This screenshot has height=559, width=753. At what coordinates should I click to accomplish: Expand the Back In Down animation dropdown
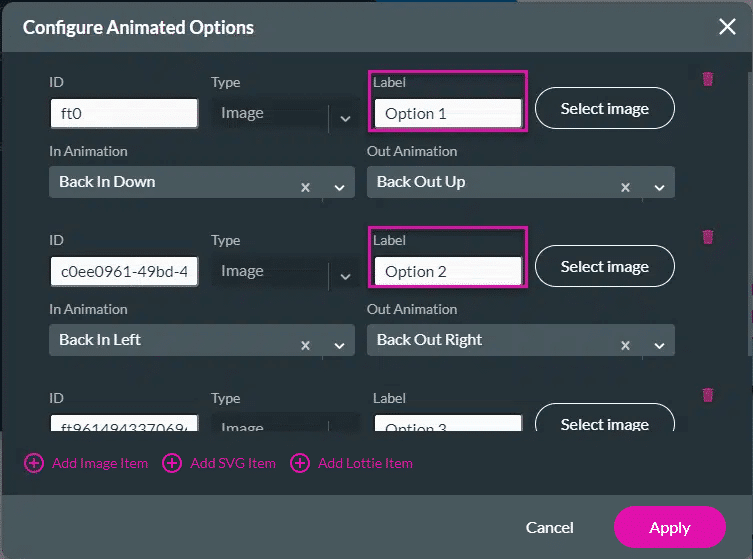[339, 187]
